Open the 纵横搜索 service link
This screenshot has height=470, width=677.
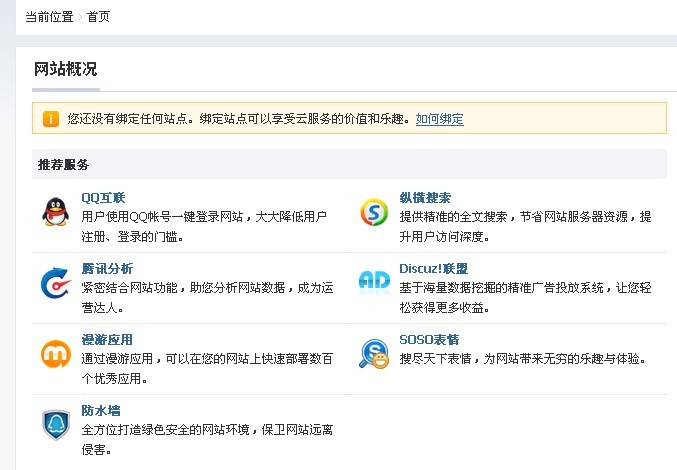coord(425,198)
